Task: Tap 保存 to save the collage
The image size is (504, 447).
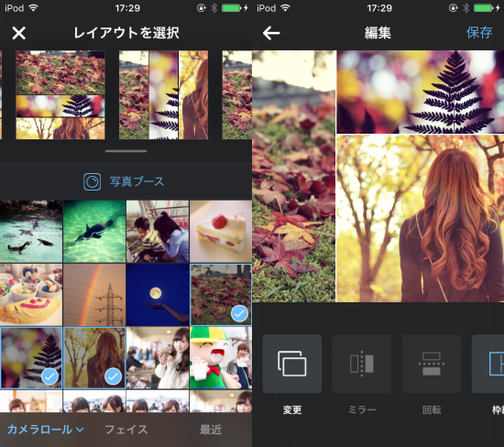Action: [x=479, y=33]
